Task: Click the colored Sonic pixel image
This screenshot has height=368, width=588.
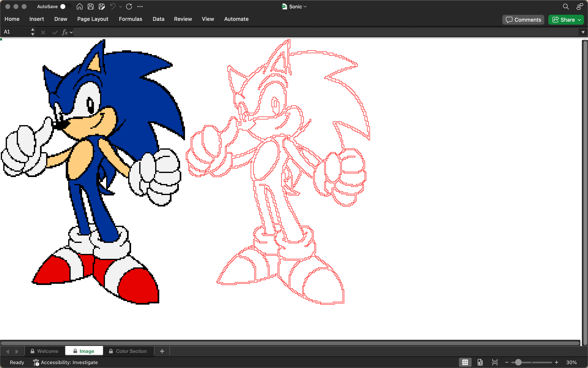Action: 93,172
